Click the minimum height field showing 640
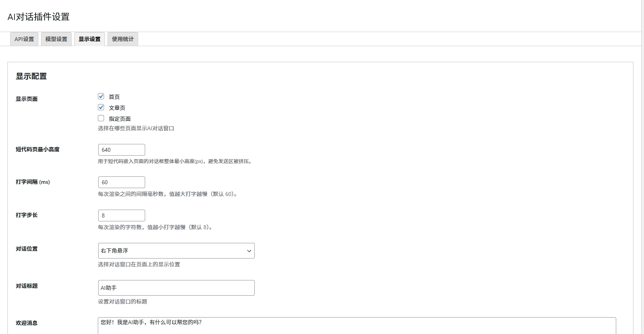Viewport: 644px width, 334px height. click(121, 150)
